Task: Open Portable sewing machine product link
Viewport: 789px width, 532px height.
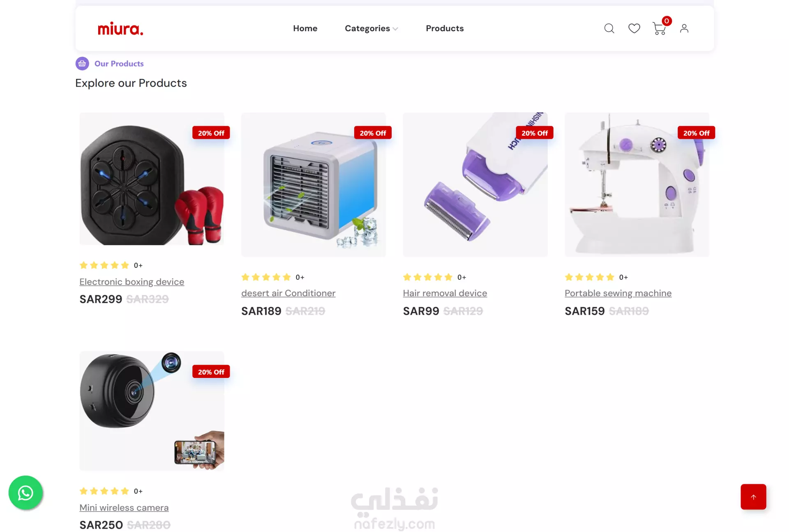Action: click(x=618, y=293)
